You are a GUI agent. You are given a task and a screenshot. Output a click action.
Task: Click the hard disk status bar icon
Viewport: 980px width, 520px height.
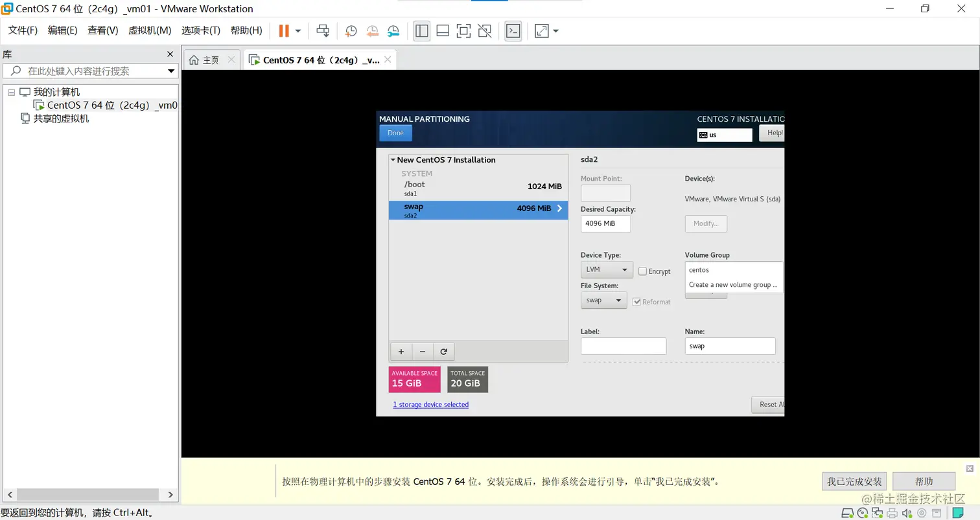coord(848,514)
